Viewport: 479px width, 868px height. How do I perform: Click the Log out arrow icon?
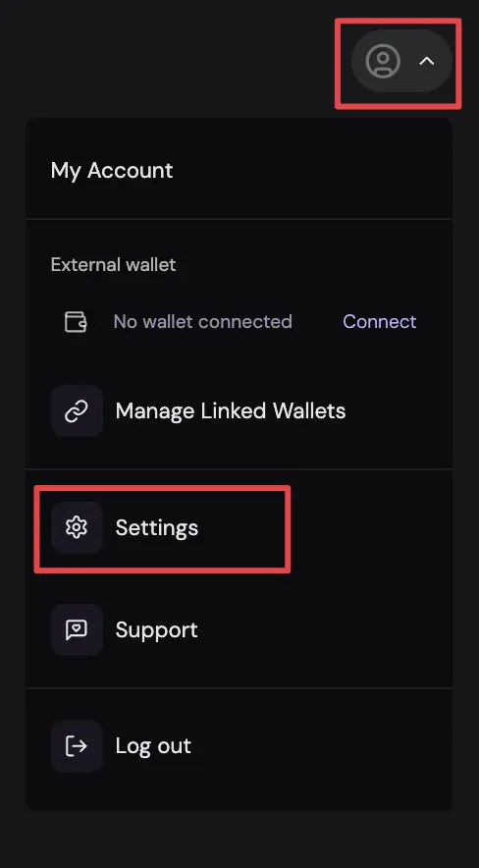pos(77,746)
